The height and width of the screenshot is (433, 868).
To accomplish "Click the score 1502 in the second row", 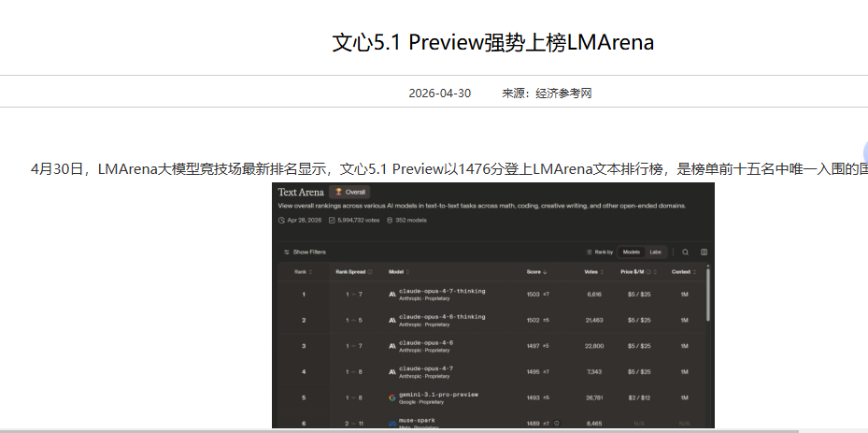I will click(x=533, y=321).
